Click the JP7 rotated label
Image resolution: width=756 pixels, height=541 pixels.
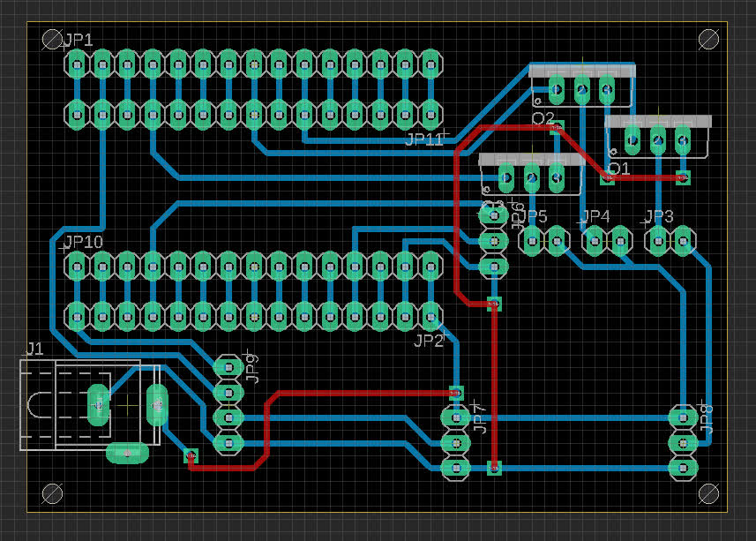480,419
